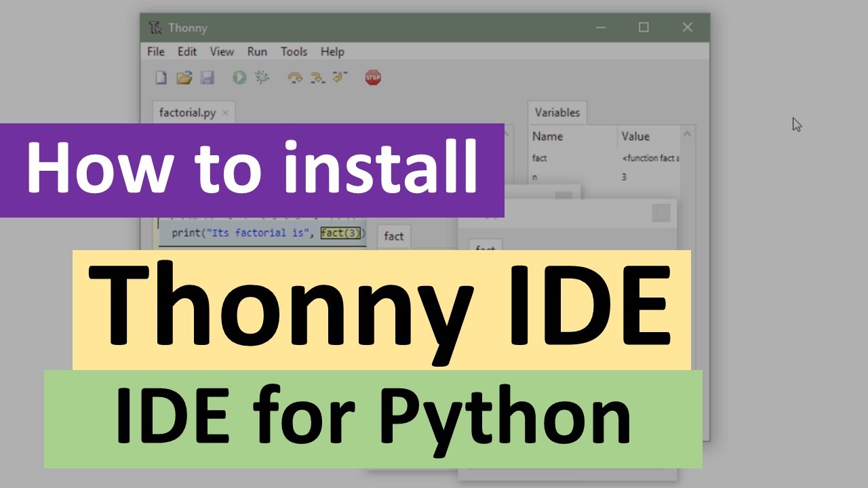Click the highlighted fact(3) expression in code
This screenshot has height=488, width=868.
pyautogui.click(x=342, y=233)
